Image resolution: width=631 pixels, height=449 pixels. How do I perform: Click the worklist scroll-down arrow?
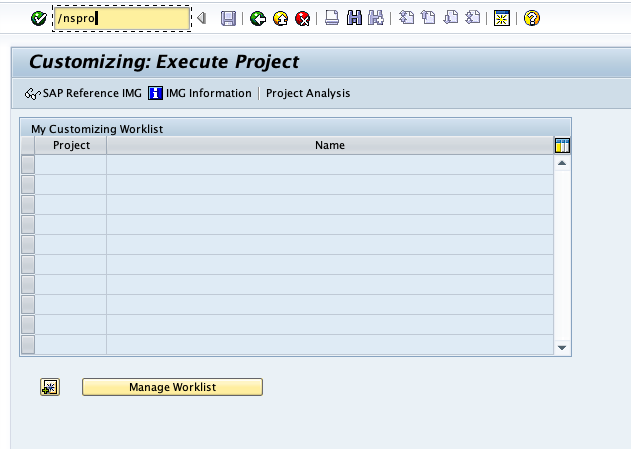click(x=562, y=348)
